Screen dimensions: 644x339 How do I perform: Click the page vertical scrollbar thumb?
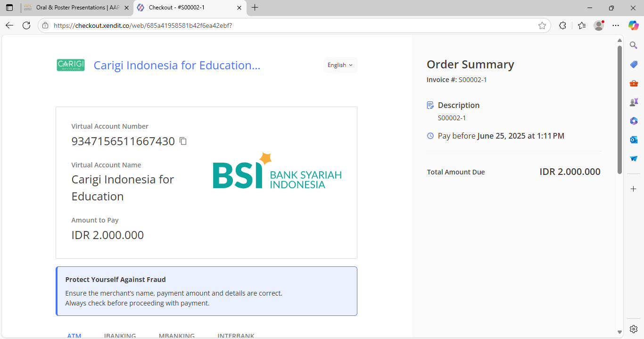(x=620, y=110)
